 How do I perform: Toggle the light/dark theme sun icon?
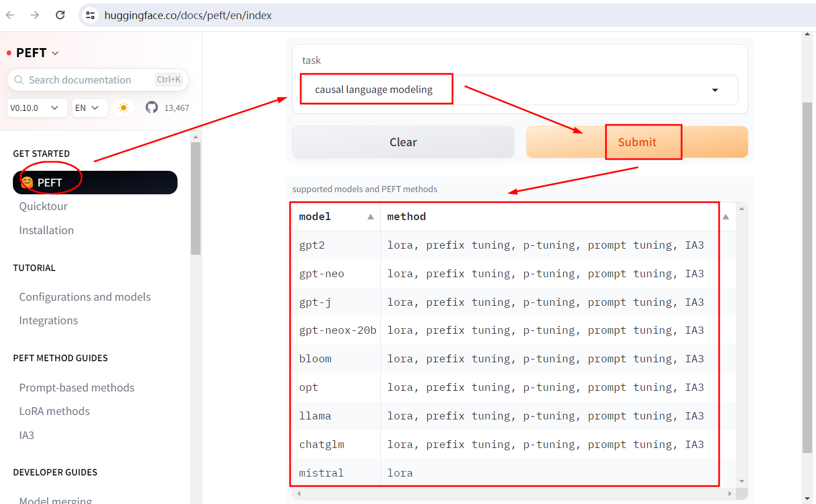pyautogui.click(x=123, y=108)
